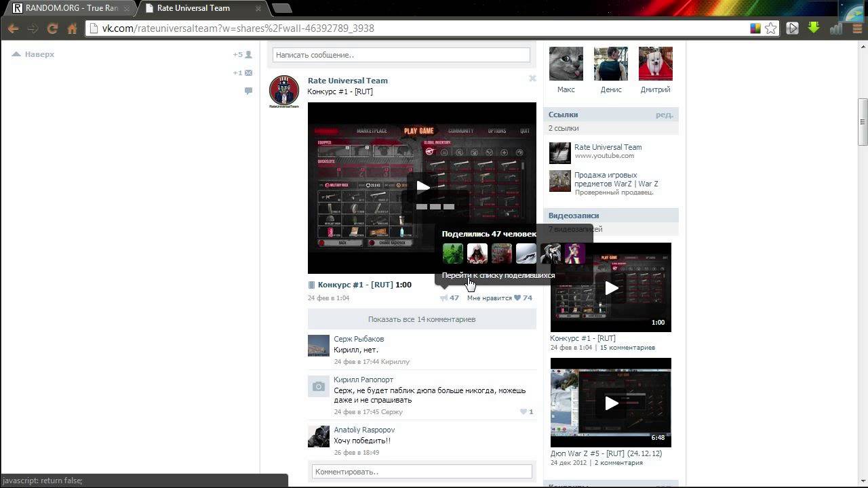Image resolution: width=868 pixels, height=488 pixels.
Task: Delete the post with the X icon
Action: point(532,79)
